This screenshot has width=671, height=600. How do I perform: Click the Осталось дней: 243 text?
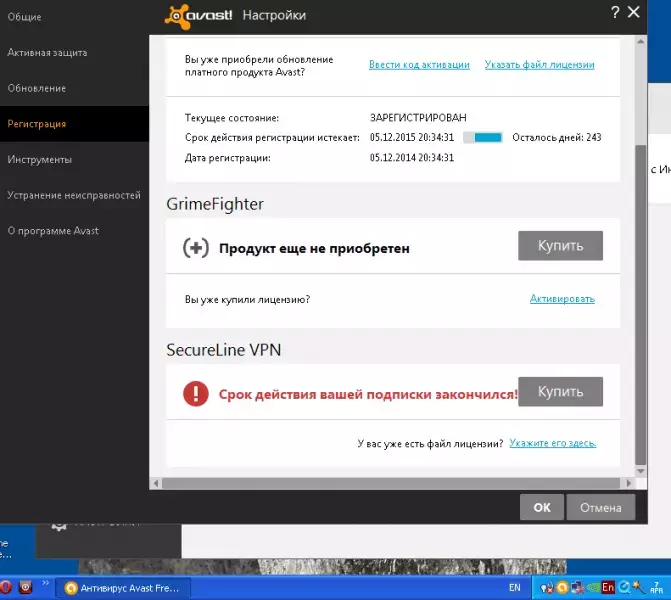pyautogui.click(x=557, y=137)
